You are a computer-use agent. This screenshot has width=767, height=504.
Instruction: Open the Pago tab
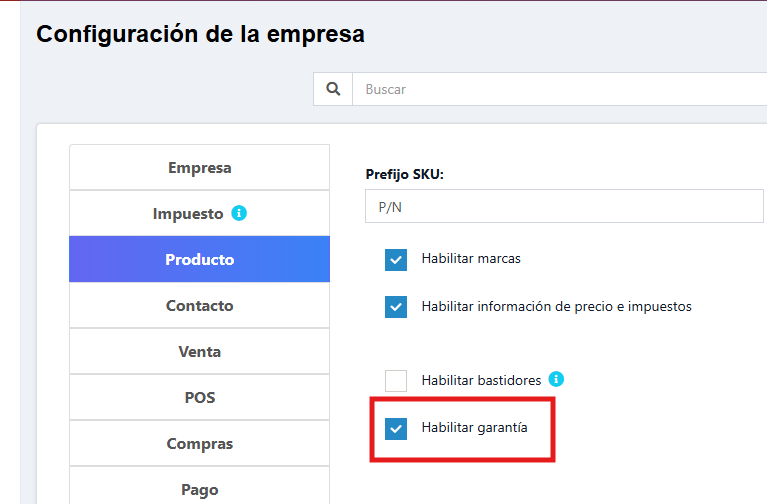[199, 489]
